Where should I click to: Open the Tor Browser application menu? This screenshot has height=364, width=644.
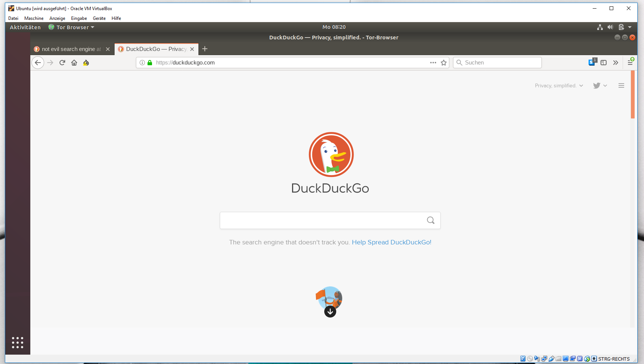(x=72, y=27)
